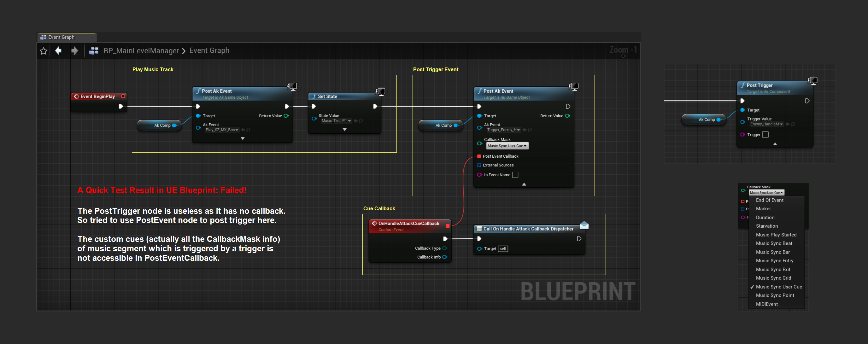
Task: Click the favorites star icon in the toolbar
Action: tap(44, 51)
